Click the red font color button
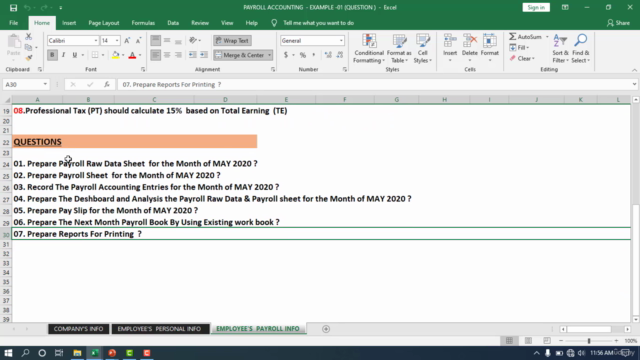The width and height of the screenshot is (640, 360). pos(132,55)
